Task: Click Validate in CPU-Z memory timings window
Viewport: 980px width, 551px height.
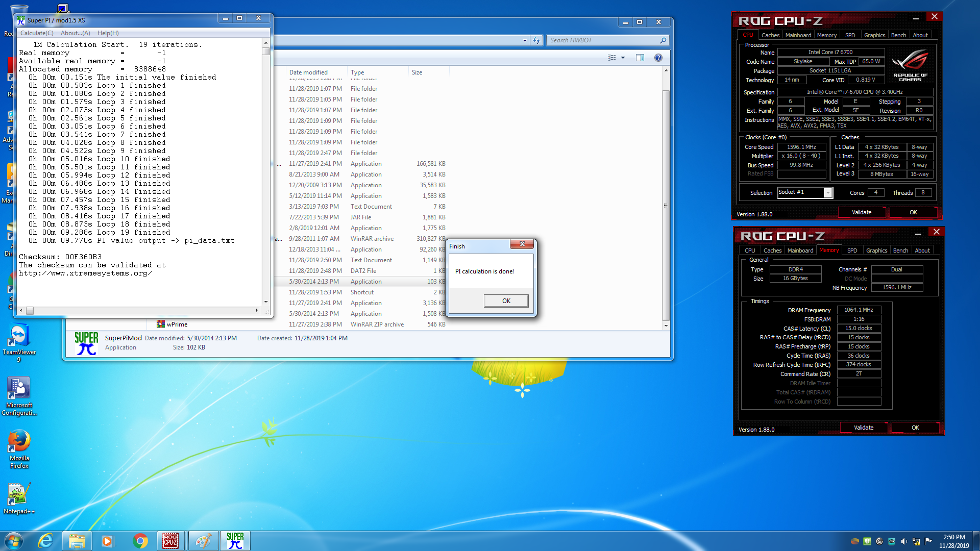Action: coord(864,428)
